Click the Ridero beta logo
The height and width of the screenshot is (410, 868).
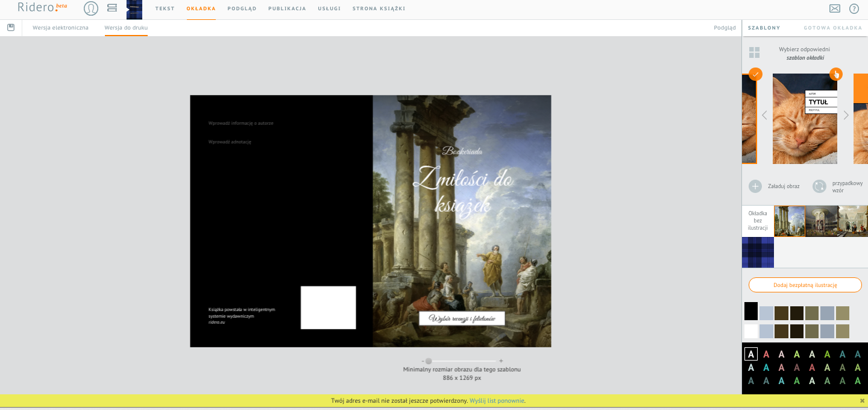click(42, 8)
